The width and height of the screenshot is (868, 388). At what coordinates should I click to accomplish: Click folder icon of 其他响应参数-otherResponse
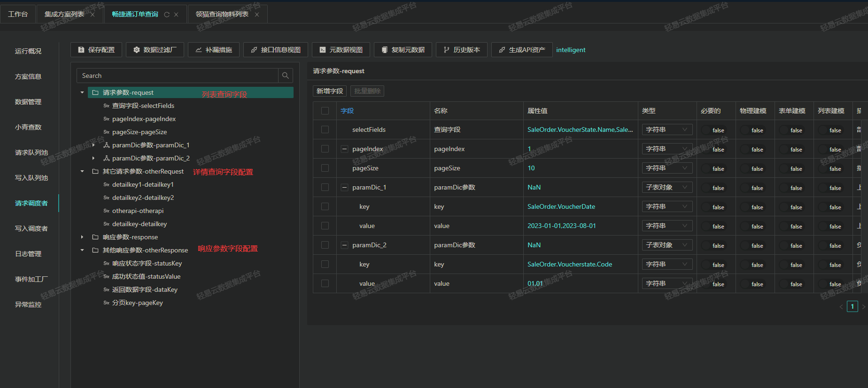point(95,250)
